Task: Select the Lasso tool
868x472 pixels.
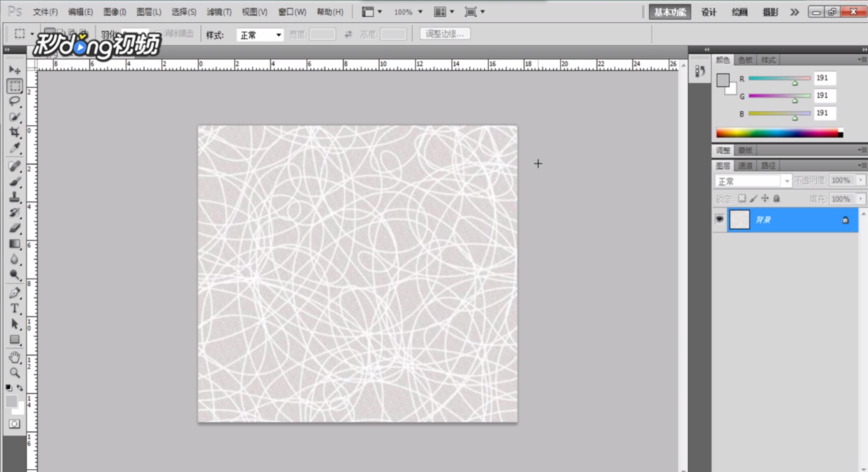Action: coord(14,101)
